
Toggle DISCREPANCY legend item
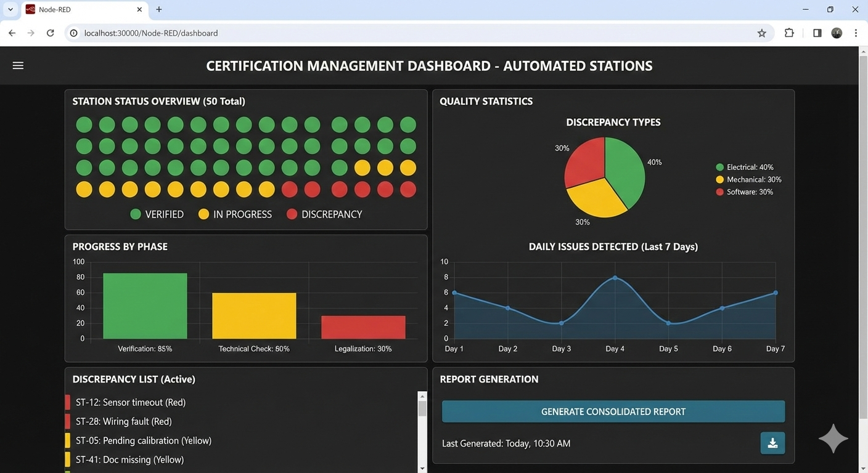pyautogui.click(x=324, y=214)
